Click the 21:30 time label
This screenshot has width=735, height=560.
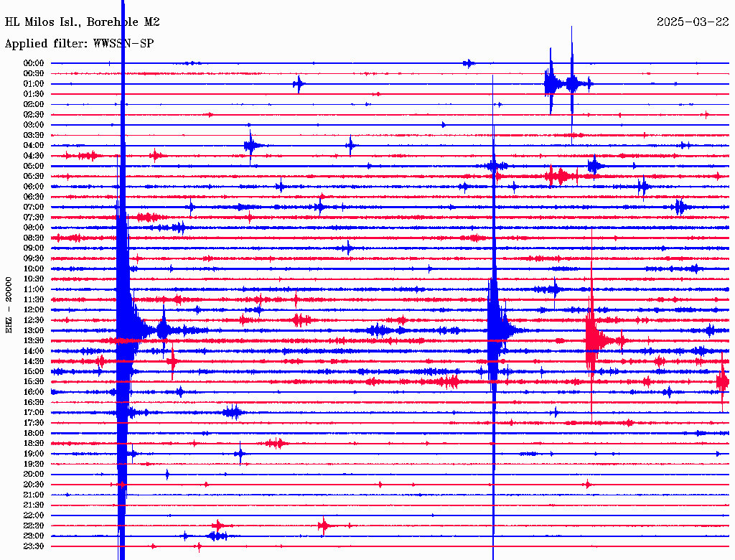tap(34, 505)
